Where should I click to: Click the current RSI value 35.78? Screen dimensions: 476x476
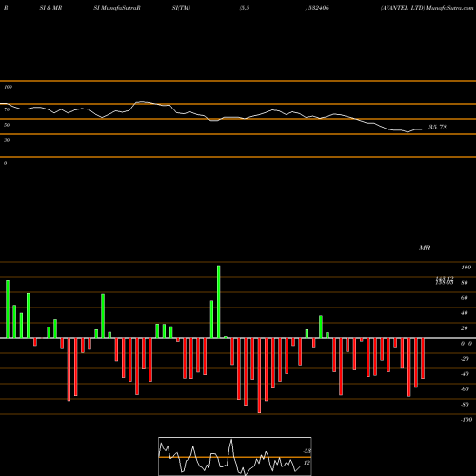coord(438,128)
